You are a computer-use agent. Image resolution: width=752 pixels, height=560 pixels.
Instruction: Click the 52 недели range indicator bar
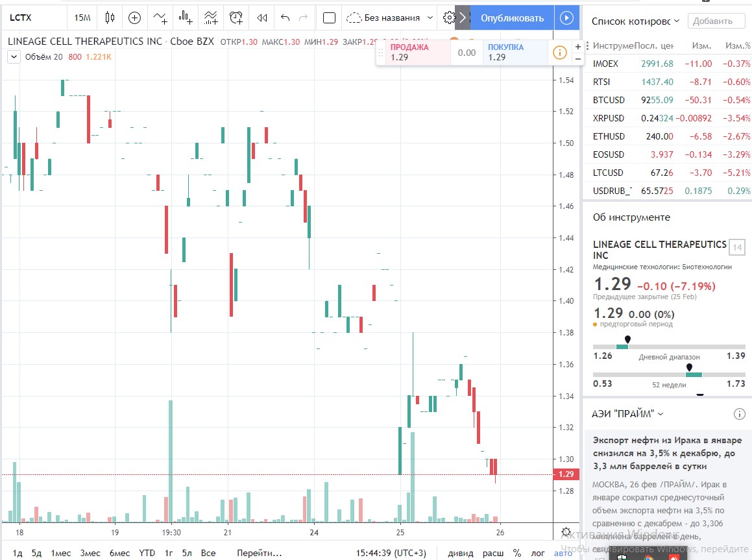click(669, 374)
